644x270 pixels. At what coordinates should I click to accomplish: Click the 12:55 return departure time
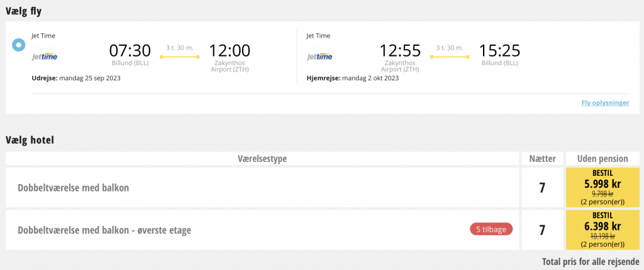coord(400,50)
